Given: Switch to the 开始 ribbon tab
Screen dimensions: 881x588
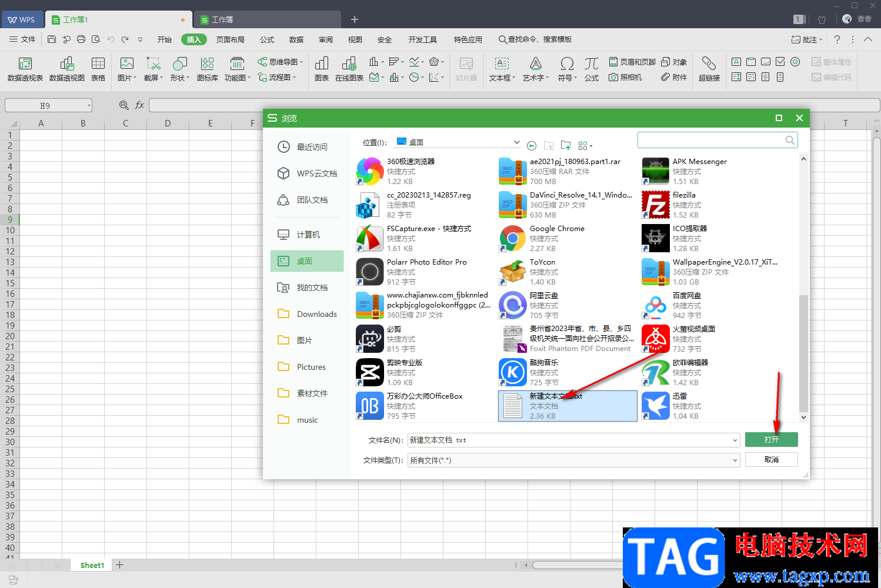Looking at the screenshot, I should point(165,39).
